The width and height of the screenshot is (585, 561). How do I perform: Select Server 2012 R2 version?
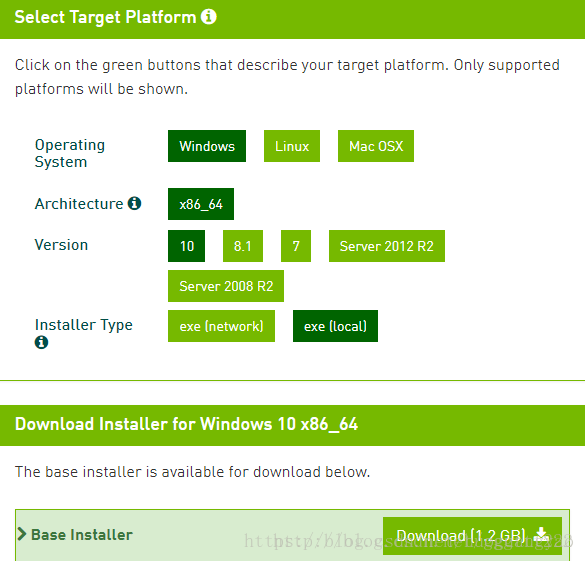387,246
